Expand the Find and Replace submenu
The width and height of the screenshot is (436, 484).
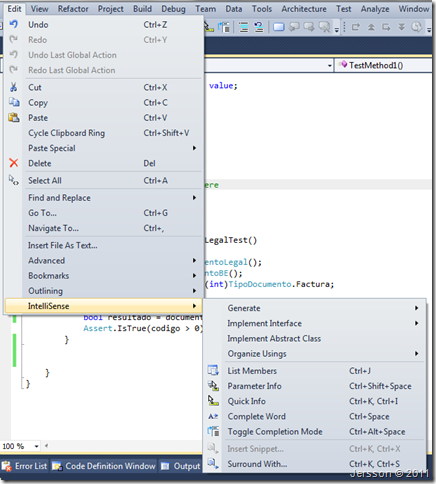pos(194,198)
